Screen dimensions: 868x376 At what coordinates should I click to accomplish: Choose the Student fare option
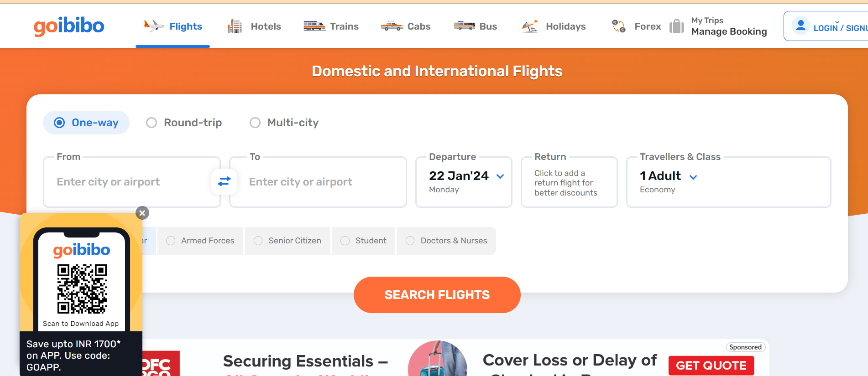364,241
